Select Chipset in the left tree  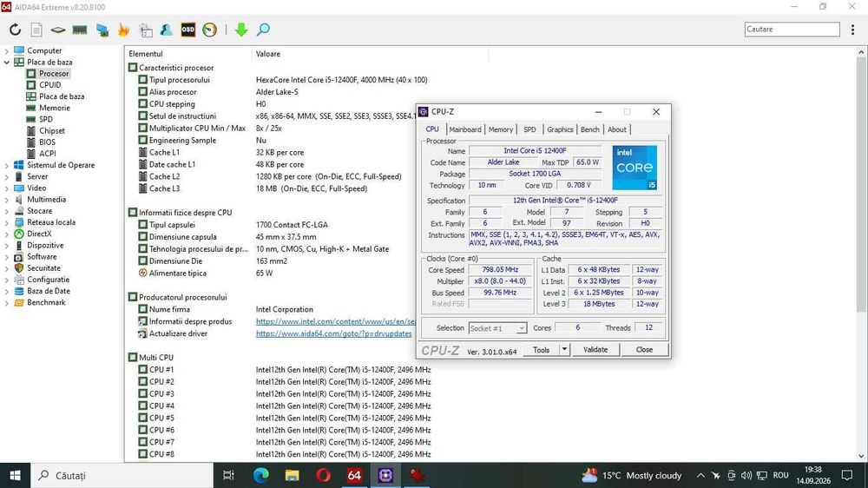[x=52, y=131]
